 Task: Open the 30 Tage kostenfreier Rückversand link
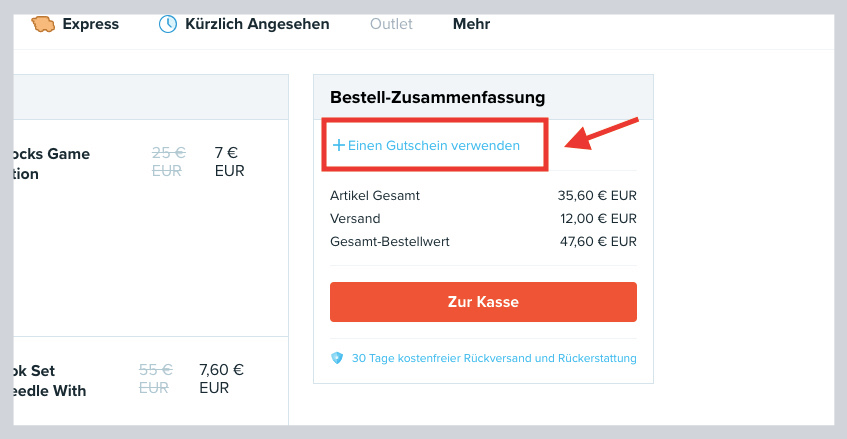click(493, 358)
